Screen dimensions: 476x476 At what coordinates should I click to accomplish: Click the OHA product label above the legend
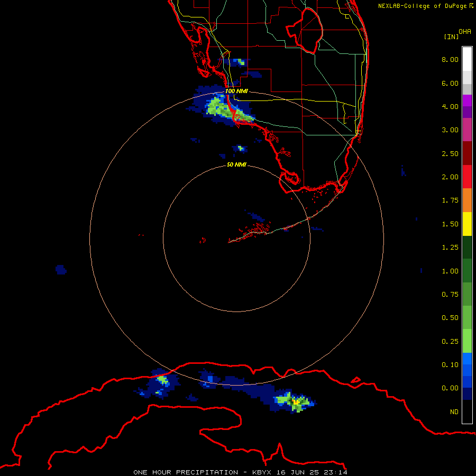tap(465, 31)
